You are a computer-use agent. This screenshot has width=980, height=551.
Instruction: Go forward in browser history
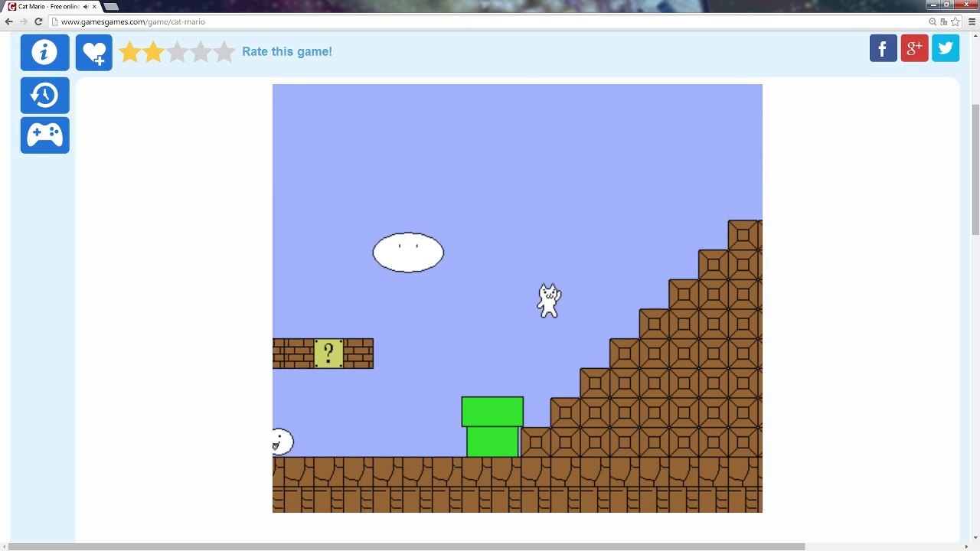click(24, 21)
